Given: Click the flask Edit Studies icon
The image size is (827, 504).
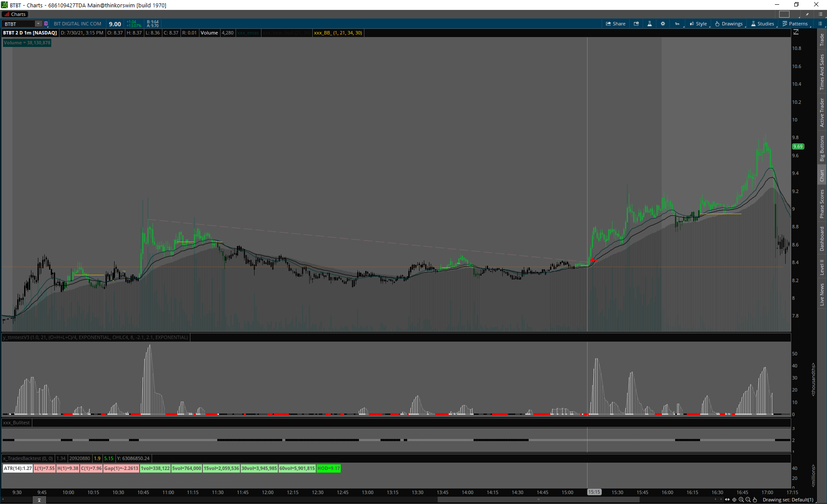Looking at the screenshot, I should click(650, 24).
